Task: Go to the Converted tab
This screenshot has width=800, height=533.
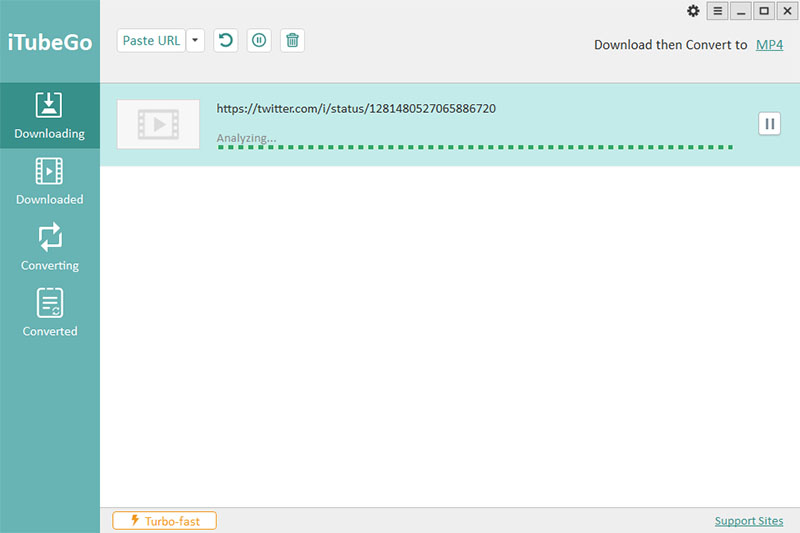Action: point(49,313)
